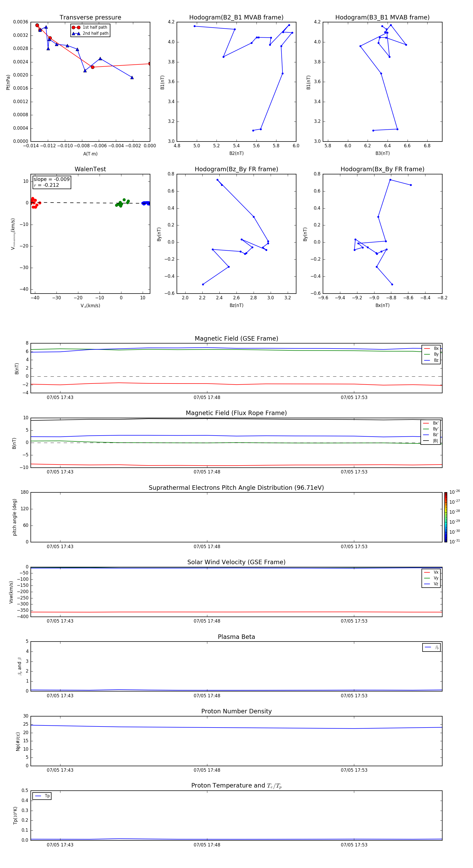The width and height of the screenshot is (473, 868).
Task: Click '07/05 17:48' tick under GSE magnetic field
Action: tap(207, 398)
